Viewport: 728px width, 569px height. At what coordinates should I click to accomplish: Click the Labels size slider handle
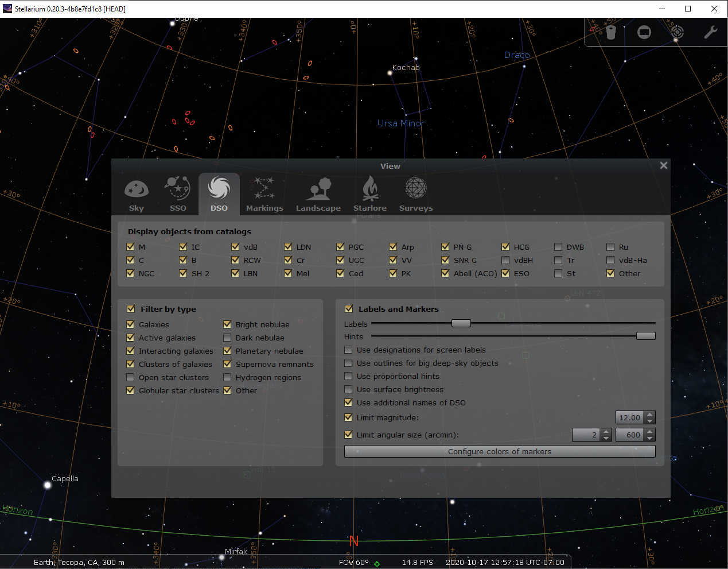pos(461,323)
